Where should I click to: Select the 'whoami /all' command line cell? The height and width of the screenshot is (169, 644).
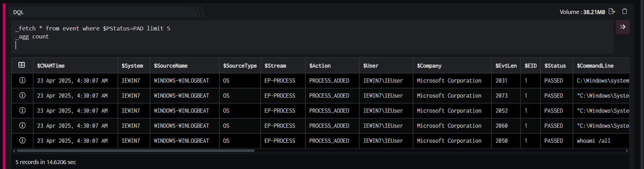tap(601, 141)
